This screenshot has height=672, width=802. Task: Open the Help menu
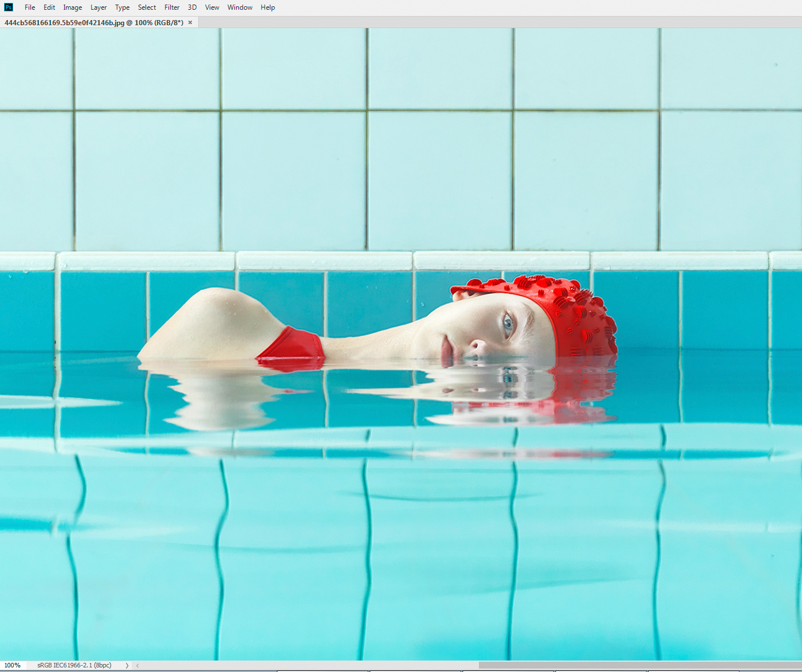[x=268, y=7]
